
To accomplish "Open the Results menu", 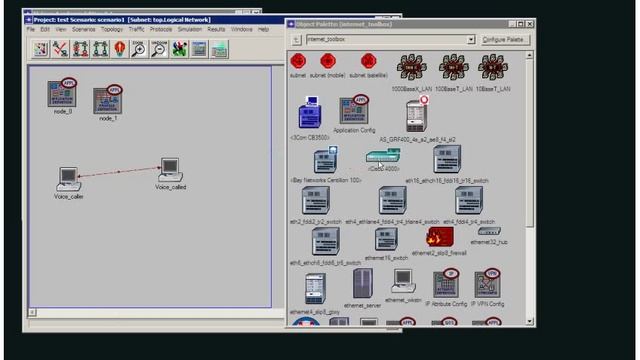I will tap(216, 29).
